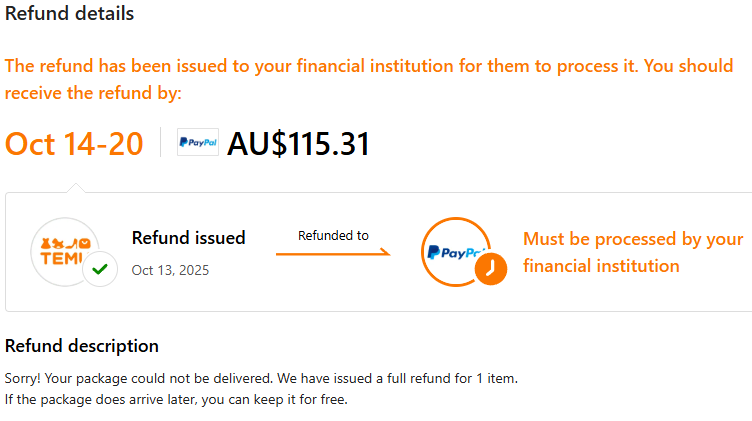Select the Refund details heading
This screenshot has height=421, width=752.
pos(69,14)
